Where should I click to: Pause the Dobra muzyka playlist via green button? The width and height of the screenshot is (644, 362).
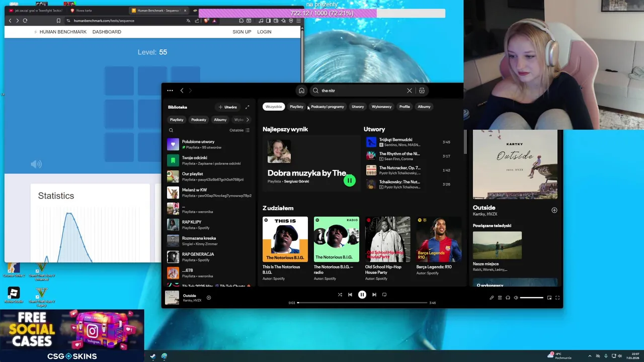(x=349, y=180)
